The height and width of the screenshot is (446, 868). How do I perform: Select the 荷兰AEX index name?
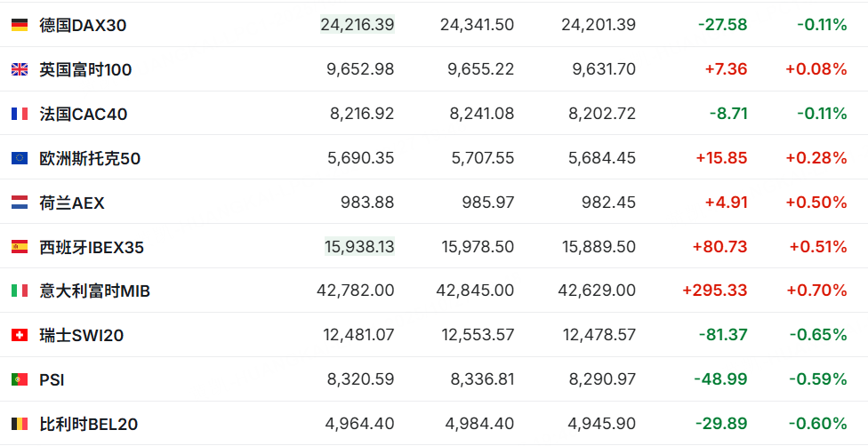72,203
